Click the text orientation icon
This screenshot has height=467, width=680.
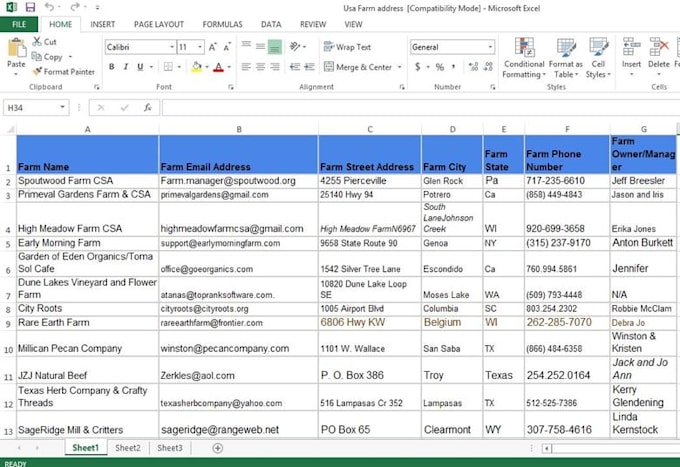295,46
